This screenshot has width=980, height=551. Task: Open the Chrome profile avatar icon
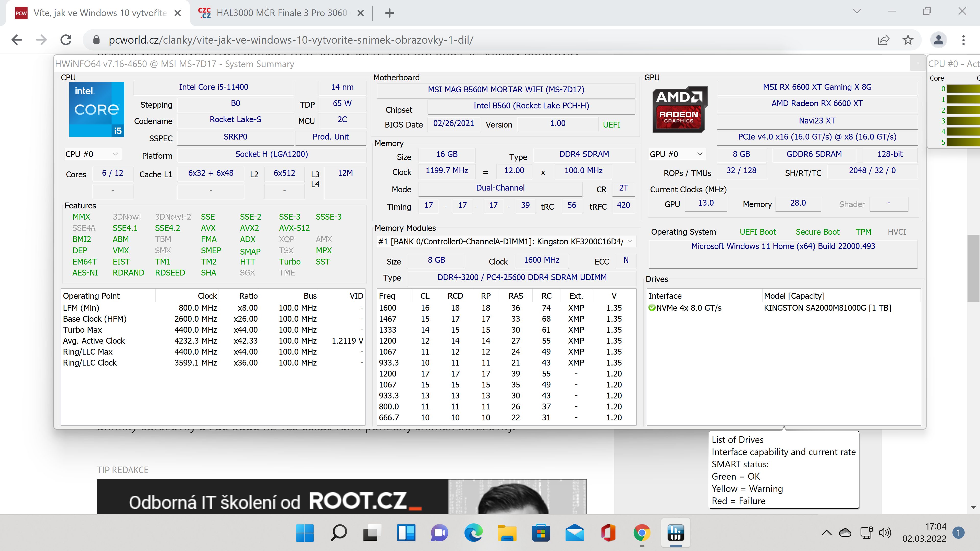point(938,40)
